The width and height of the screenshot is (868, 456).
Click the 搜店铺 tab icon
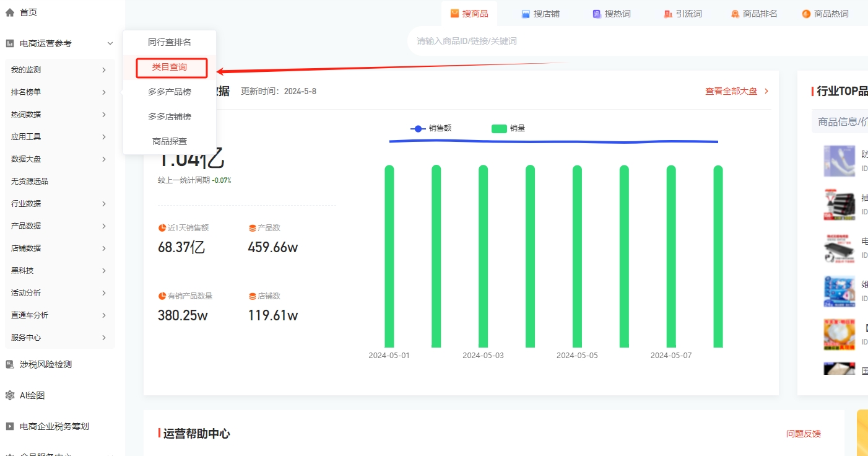point(526,14)
